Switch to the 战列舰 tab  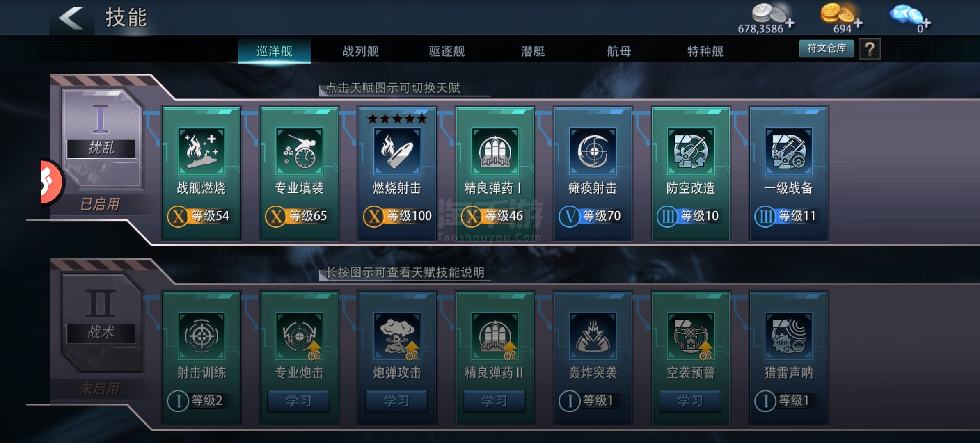coord(360,51)
